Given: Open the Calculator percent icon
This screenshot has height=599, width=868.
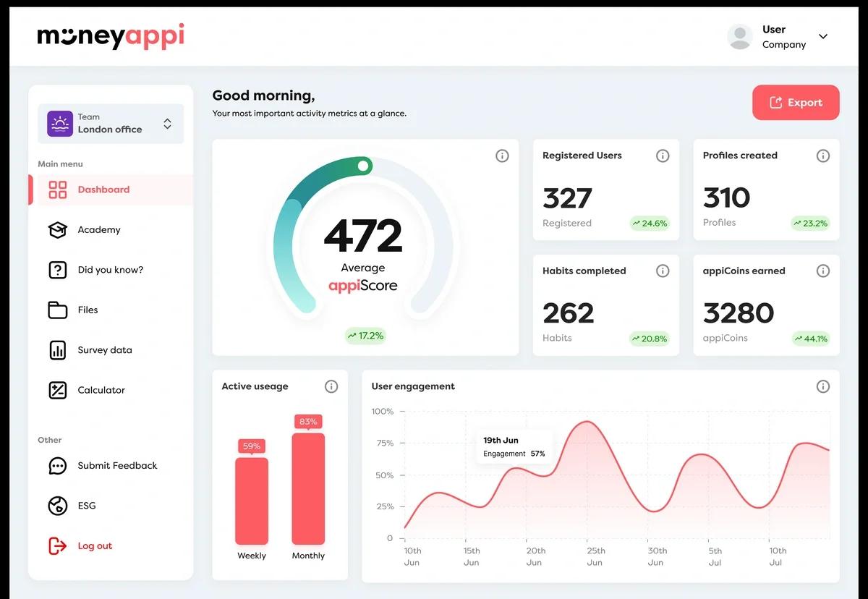Looking at the screenshot, I should pyautogui.click(x=57, y=390).
